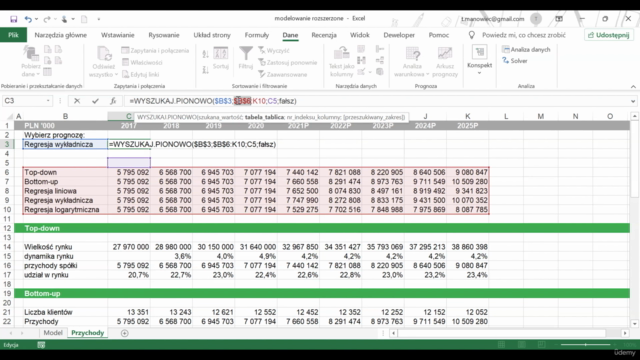Open the Pomoc tab
The image size is (640, 360).
[x=439, y=35]
